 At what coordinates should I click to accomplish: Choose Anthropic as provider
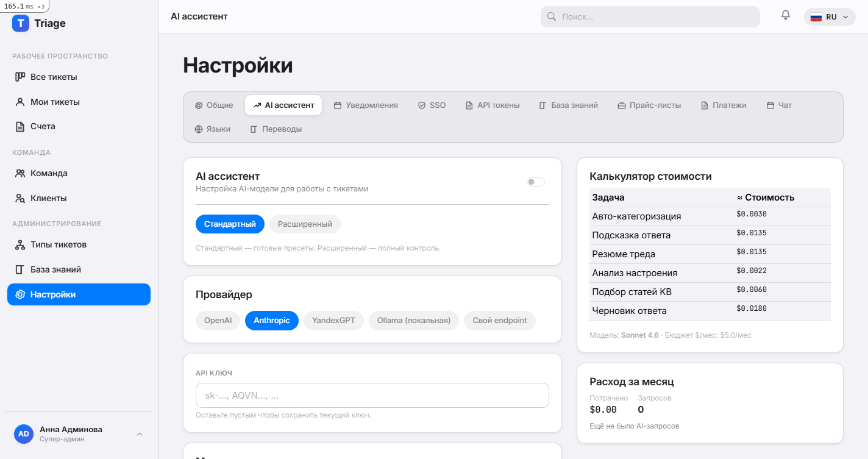[x=272, y=320]
